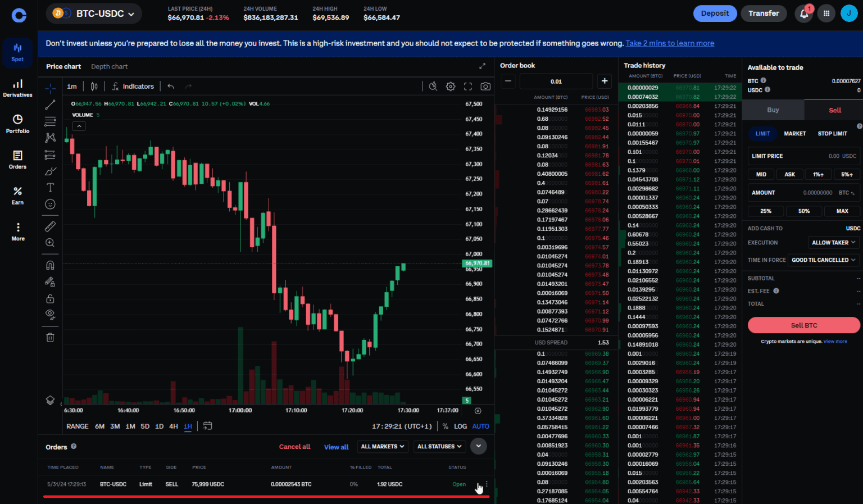Click the Deposit button
The image size is (863, 504).
(x=715, y=13)
